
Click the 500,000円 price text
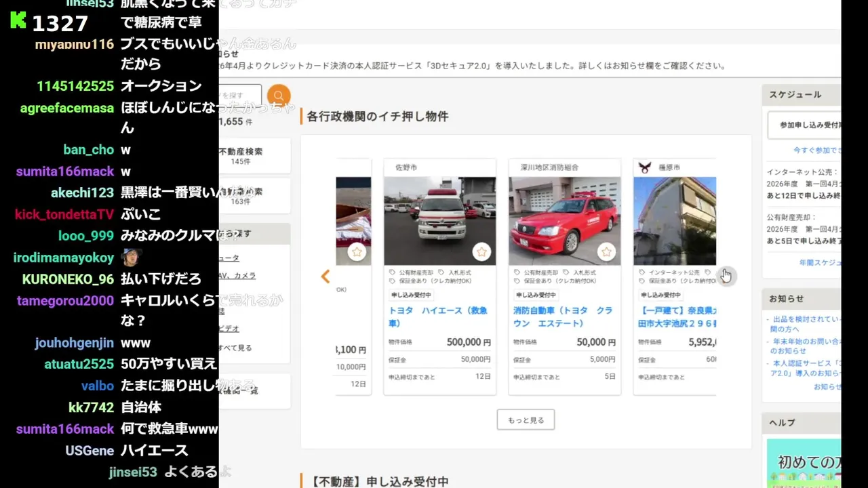469,342
